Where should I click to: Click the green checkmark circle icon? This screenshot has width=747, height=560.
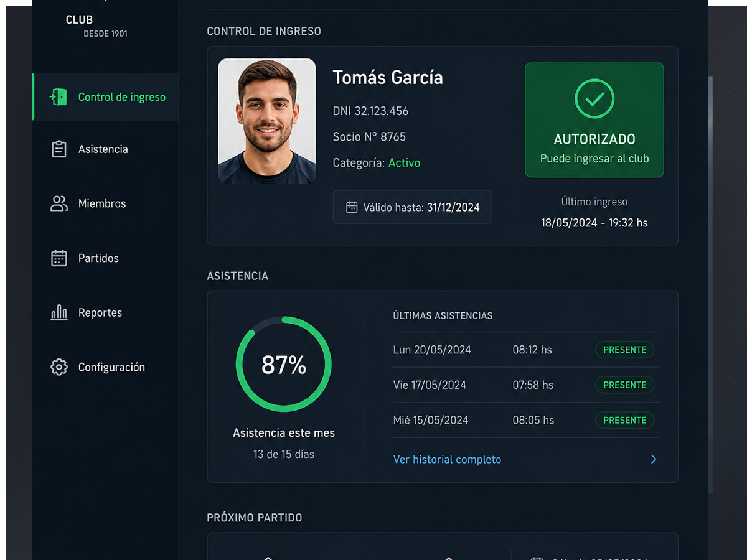click(x=594, y=98)
